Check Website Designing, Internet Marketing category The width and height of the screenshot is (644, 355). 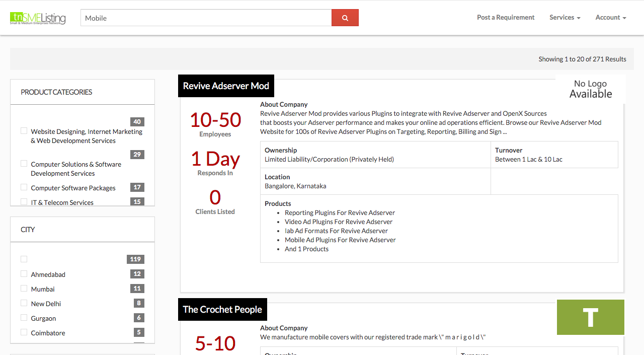click(24, 131)
